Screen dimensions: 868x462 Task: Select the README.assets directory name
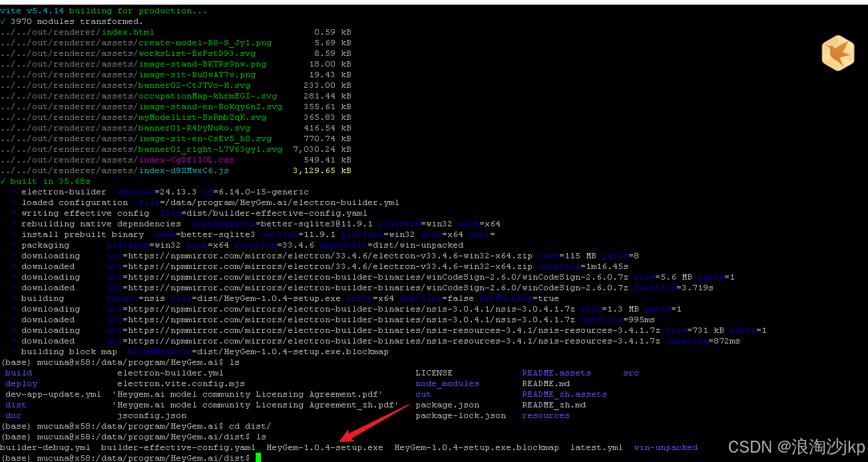(556, 373)
